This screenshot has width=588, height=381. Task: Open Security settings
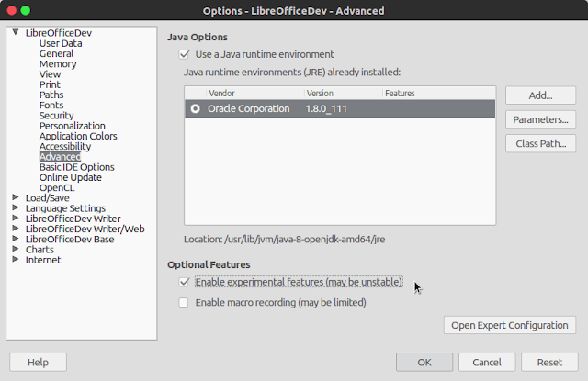coord(57,116)
